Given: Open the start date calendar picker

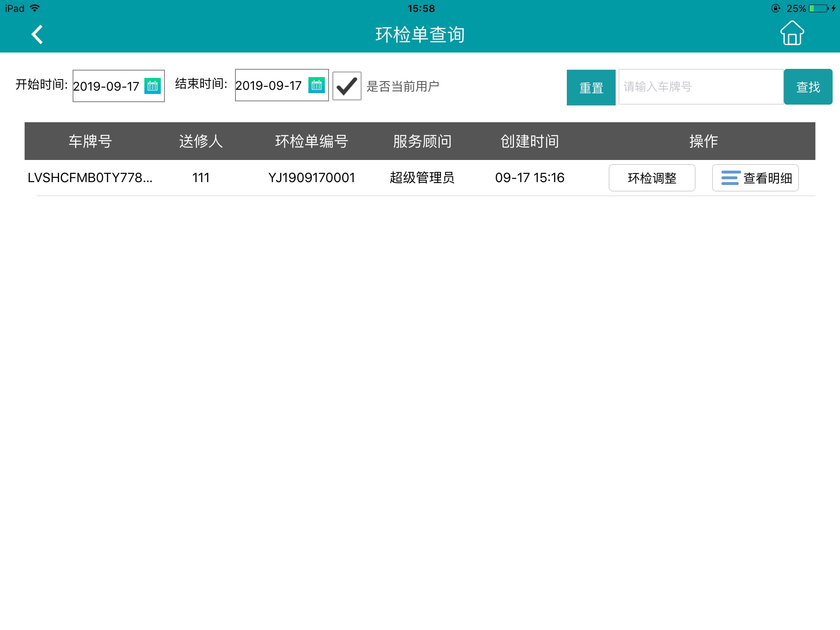Looking at the screenshot, I should tap(152, 86).
